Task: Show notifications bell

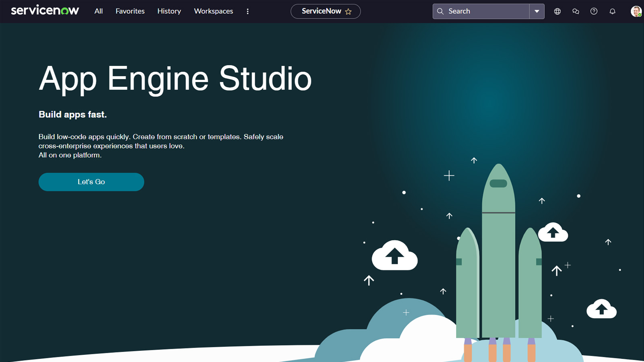Action: (612, 11)
